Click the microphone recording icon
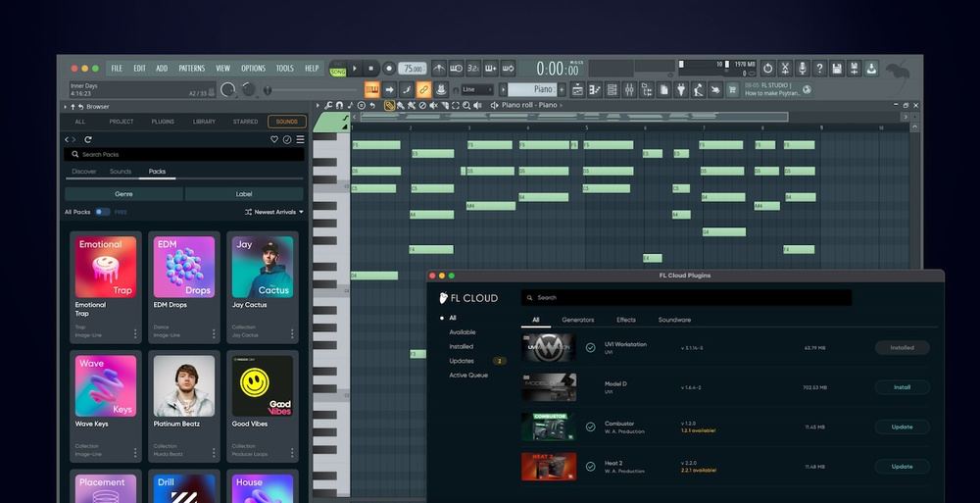This screenshot has height=503, width=980. 802,69
